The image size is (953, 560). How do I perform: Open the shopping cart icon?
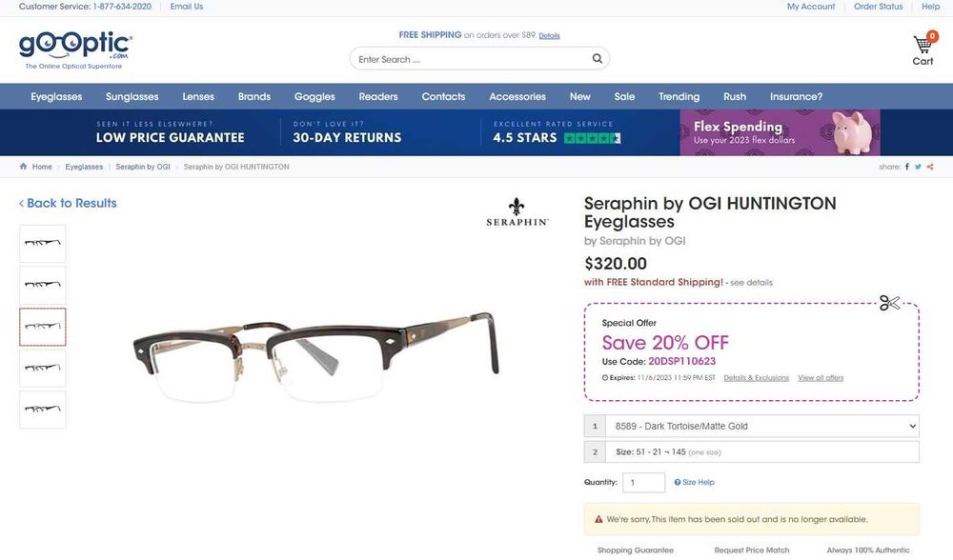pos(923,45)
